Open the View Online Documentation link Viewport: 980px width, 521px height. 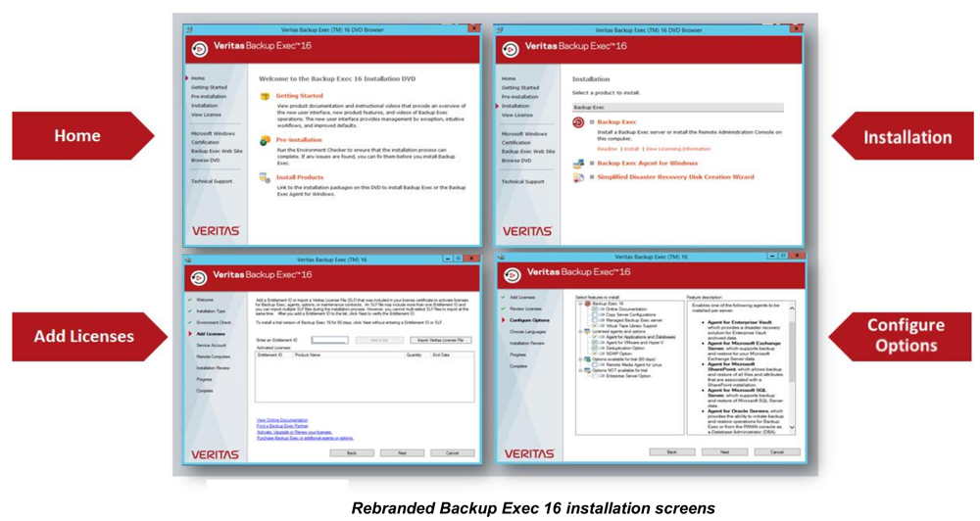pyautogui.click(x=282, y=420)
